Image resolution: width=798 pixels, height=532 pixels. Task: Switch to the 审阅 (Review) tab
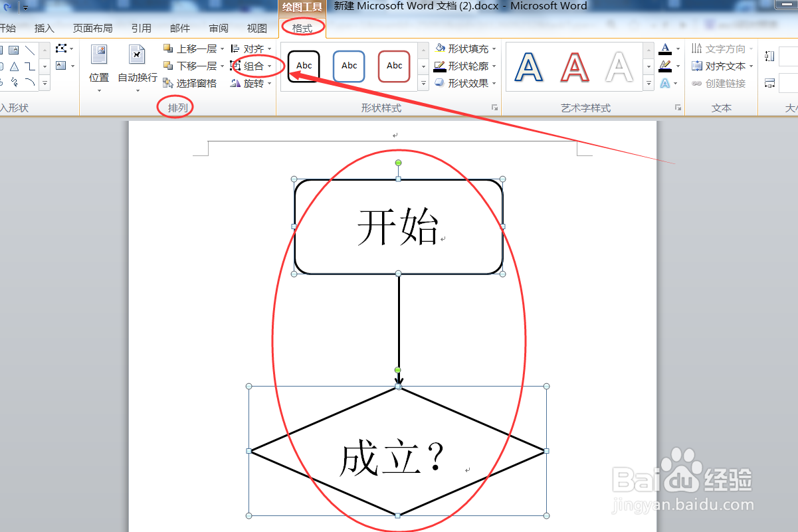[x=219, y=28]
